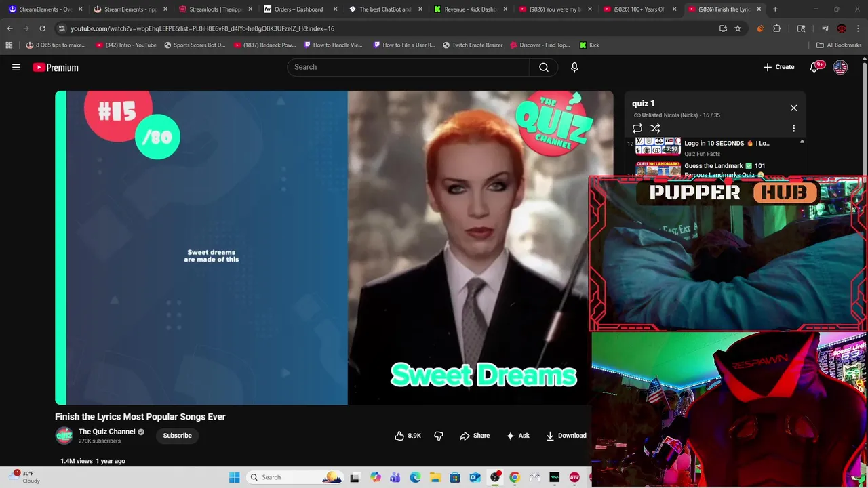The width and height of the screenshot is (868, 488).
Task: Play Logo in 10 SECONDS playlist video
Action: (x=713, y=147)
